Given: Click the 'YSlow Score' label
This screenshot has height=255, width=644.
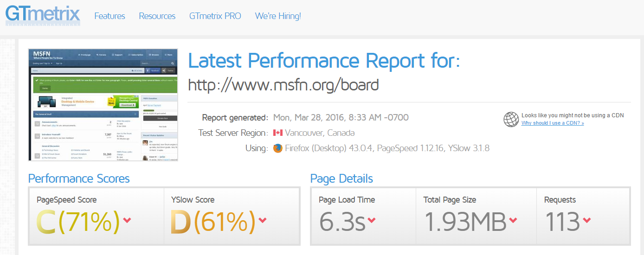Looking at the screenshot, I should click(193, 200).
